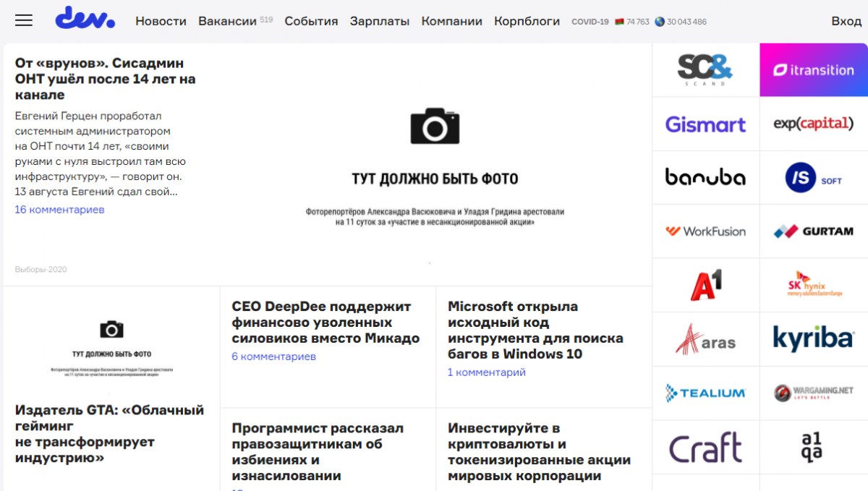Click the WorkFusion logo
The image size is (868, 491).
coord(705,231)
